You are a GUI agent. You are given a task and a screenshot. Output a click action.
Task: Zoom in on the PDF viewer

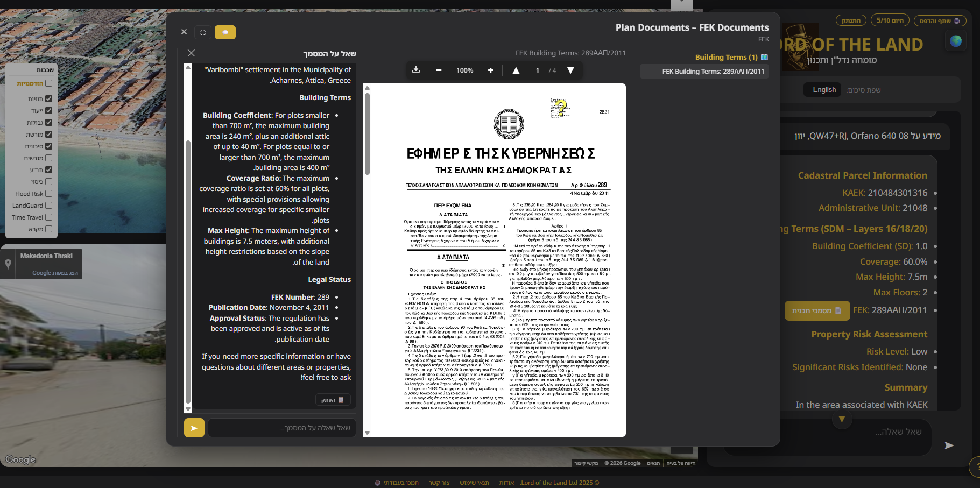coord(490,70)
